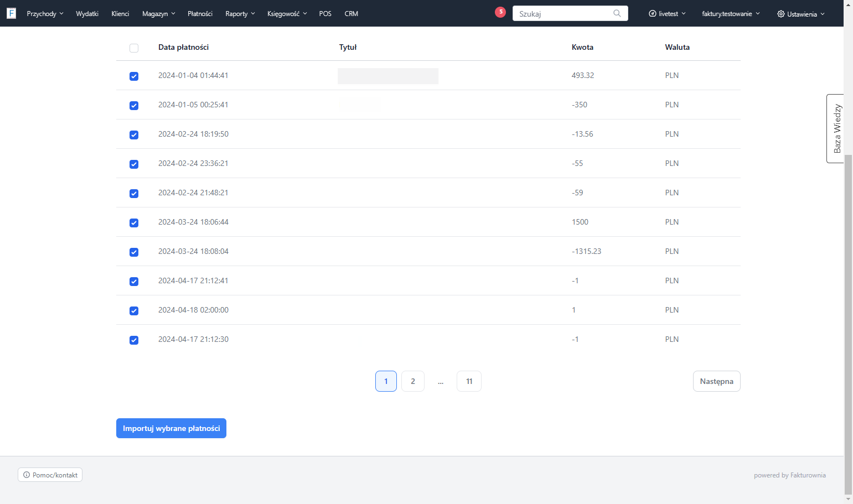Click the compass icon beside livetest
This screenshot has height=504, width=853.
click(x=653, y=13)
